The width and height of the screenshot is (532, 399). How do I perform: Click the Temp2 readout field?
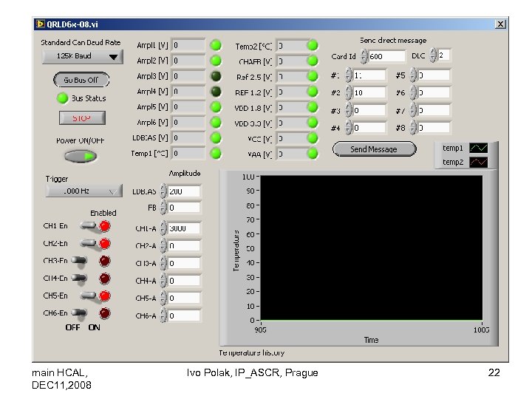coord(291,46)
